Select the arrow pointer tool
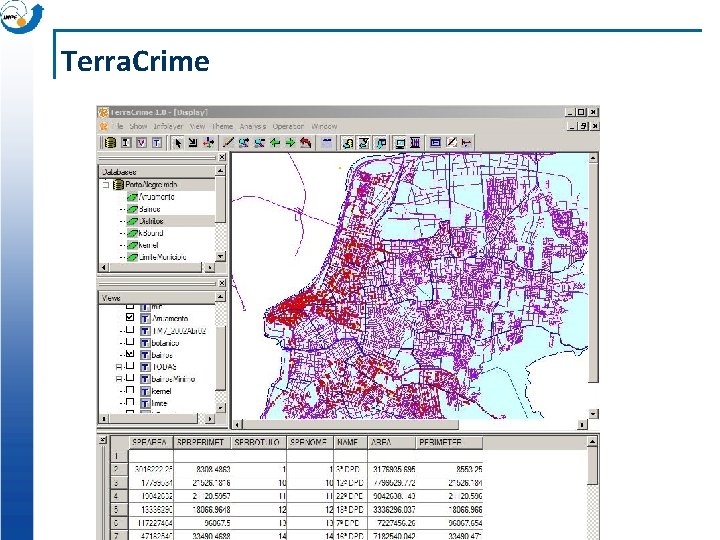720x540 pixels. pyautogui.click(x=178, y=143)
